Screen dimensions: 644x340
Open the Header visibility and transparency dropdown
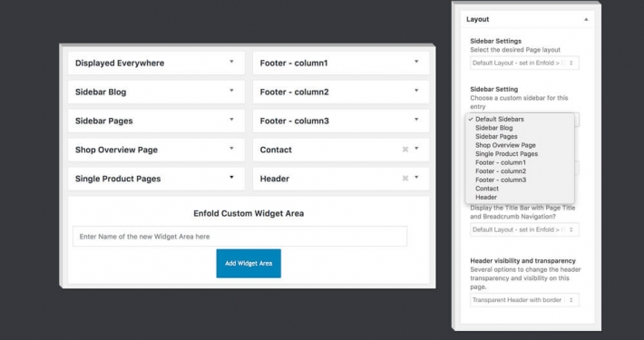coord(524,300)
